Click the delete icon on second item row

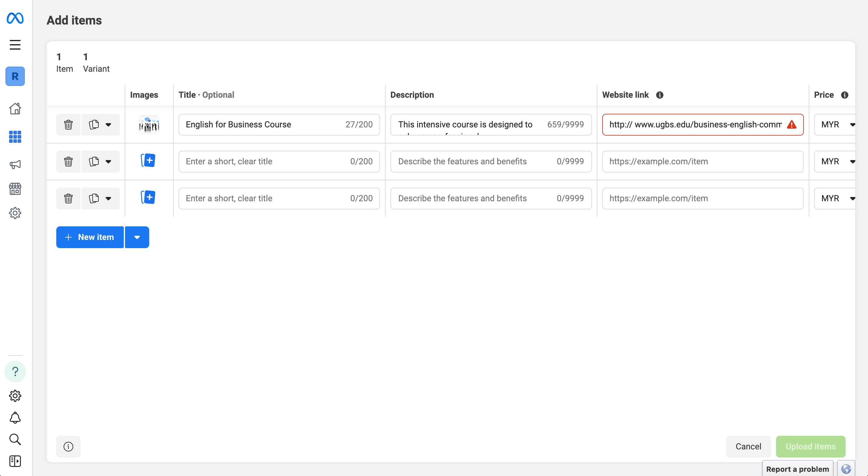point(68,161)
